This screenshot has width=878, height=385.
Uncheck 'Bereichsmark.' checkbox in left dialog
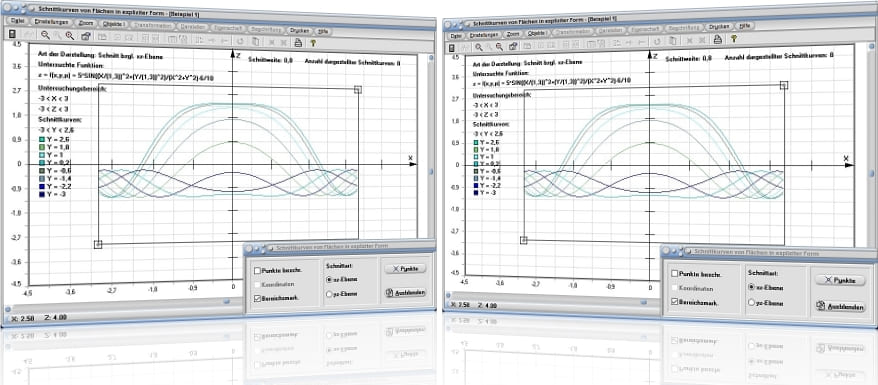pyautogui.click(x=258, y=298)
